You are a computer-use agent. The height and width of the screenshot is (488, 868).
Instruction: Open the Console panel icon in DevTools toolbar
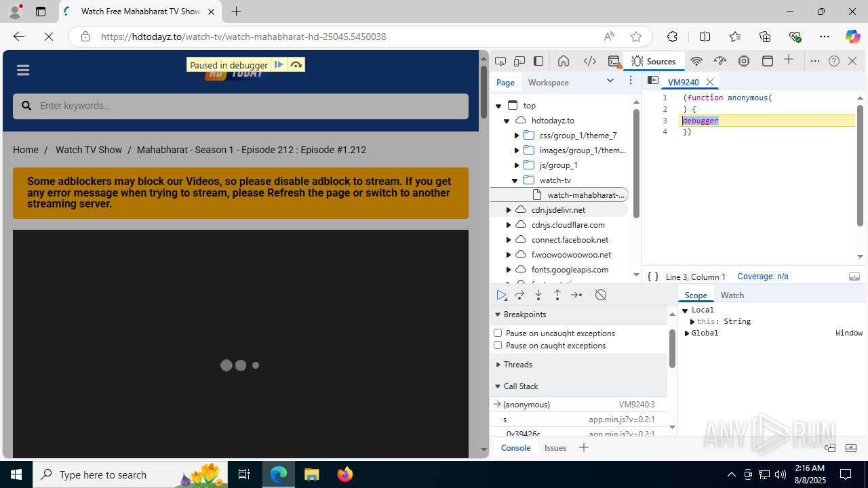(614, 61)
